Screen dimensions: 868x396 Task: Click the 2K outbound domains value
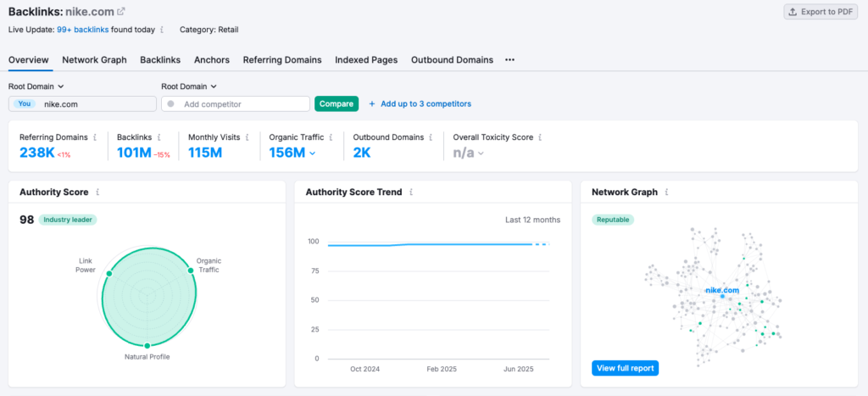point(362,153)
